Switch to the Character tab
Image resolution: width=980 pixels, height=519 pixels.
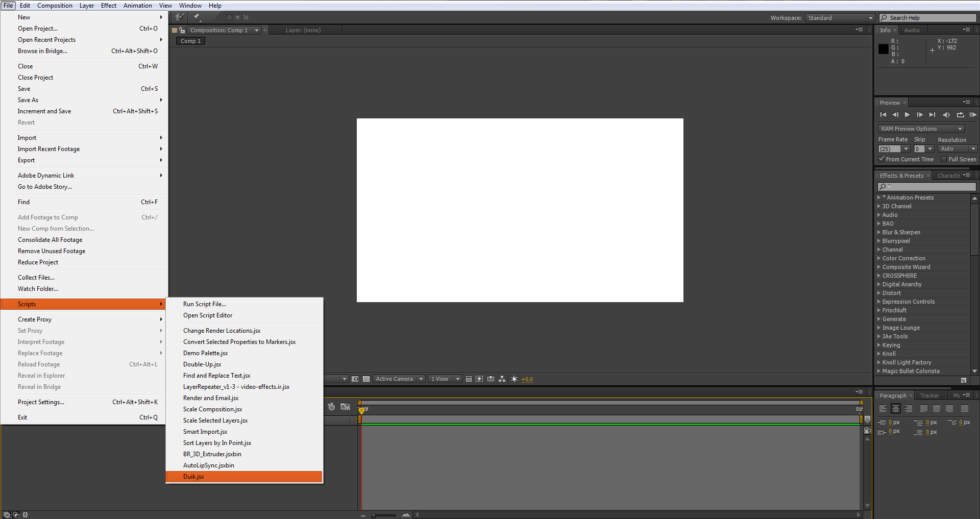coord(948,176)
